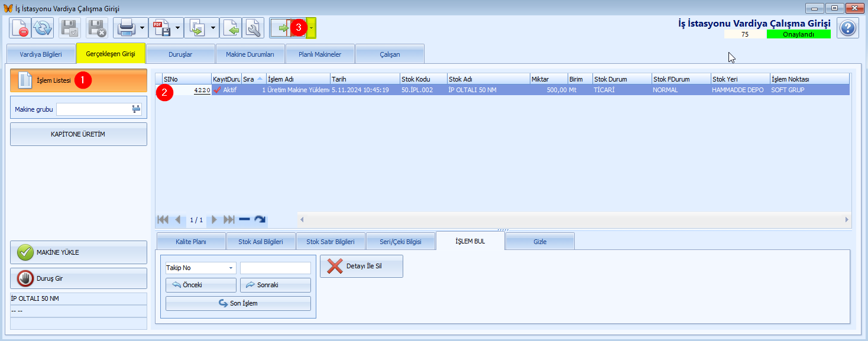The width and height of the screenshot is (868, 341).
Task: Switch to Stok Asıl Bilgileri tab
Action: click(261, 241)
